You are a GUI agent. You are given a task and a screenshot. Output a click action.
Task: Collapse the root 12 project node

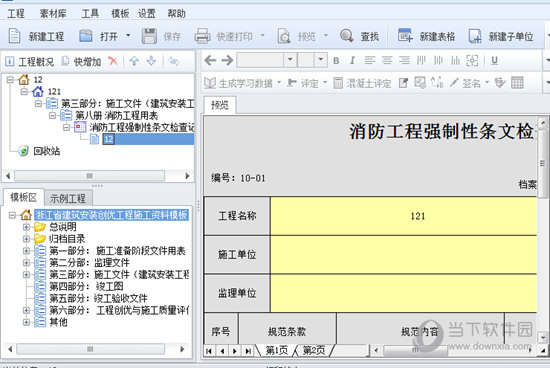[x=11, y=80]
